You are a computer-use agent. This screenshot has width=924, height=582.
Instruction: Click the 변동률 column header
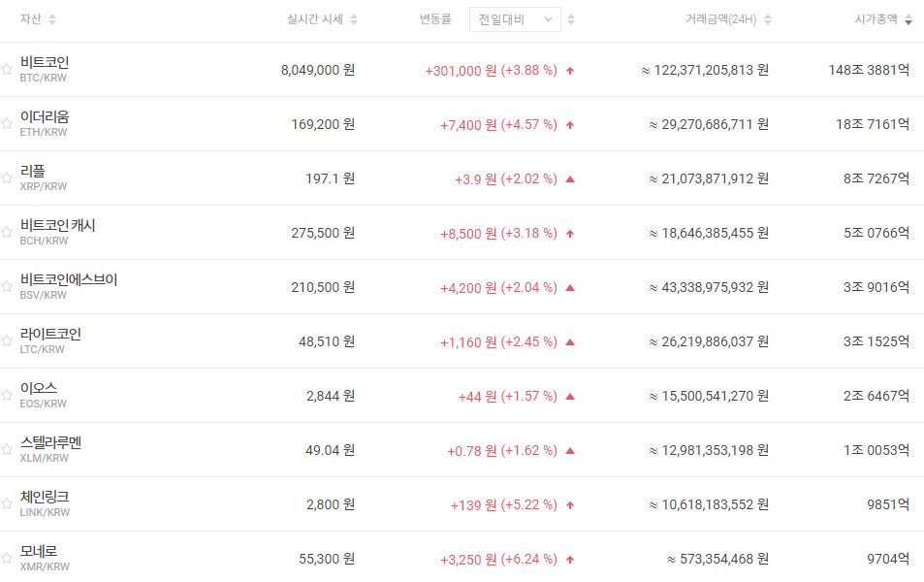pos(435,19)
